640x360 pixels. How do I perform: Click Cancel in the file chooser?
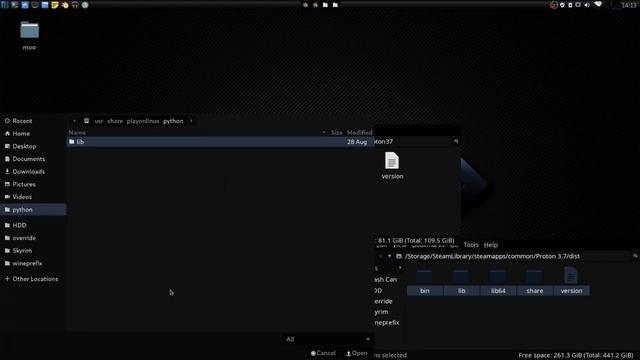pyautogui.click(x=323, y=353)
